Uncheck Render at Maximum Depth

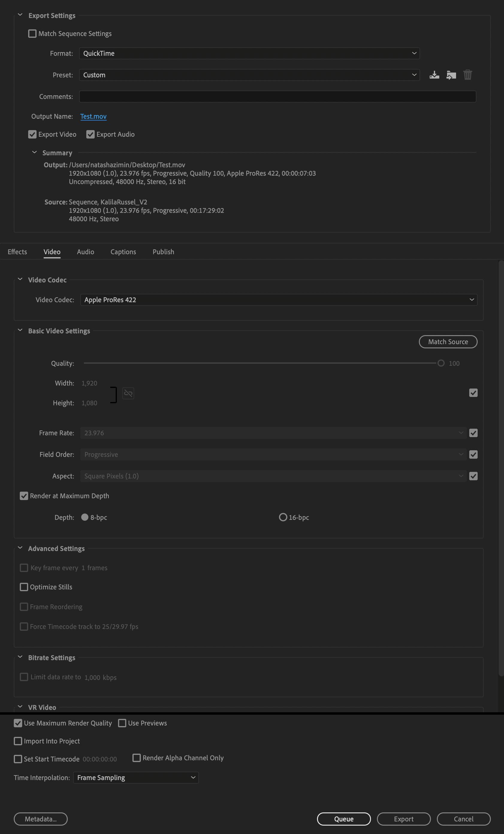pyautogui.click(x=24, y=496)
